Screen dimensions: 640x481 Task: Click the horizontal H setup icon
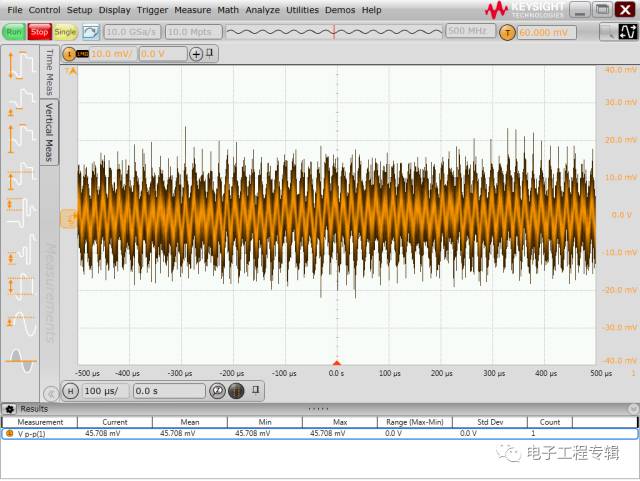click(70, 391)
